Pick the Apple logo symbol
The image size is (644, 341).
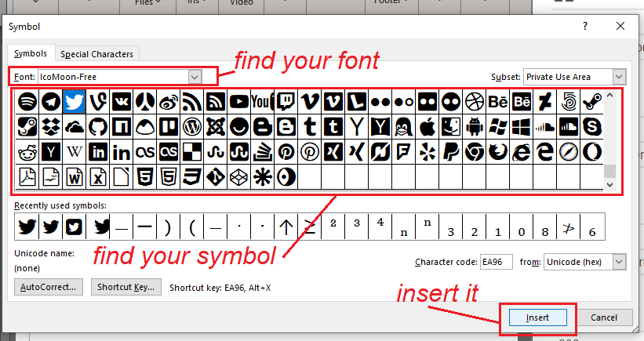coord(428,127)
